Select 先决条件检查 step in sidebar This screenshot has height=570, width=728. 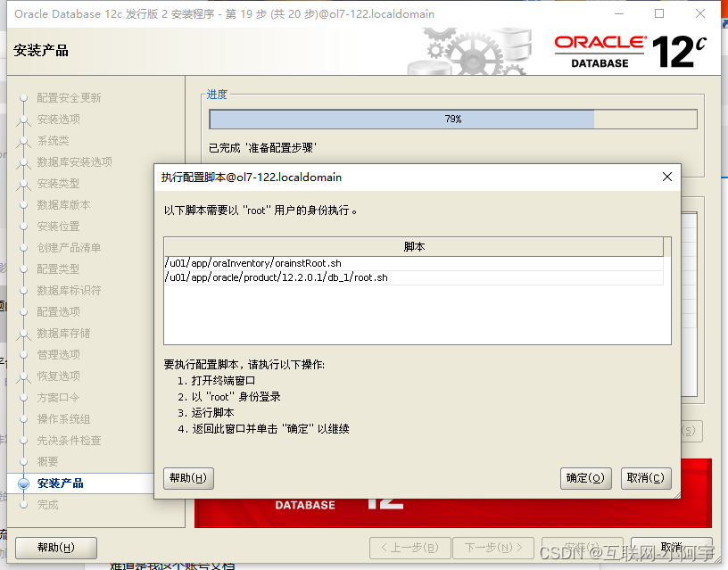(x=69, y=441)
